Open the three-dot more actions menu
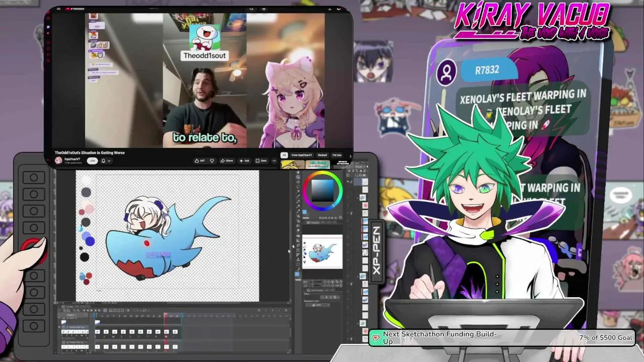Image resolution: width=644 pixels, height=362 pixels. [274, 161]
